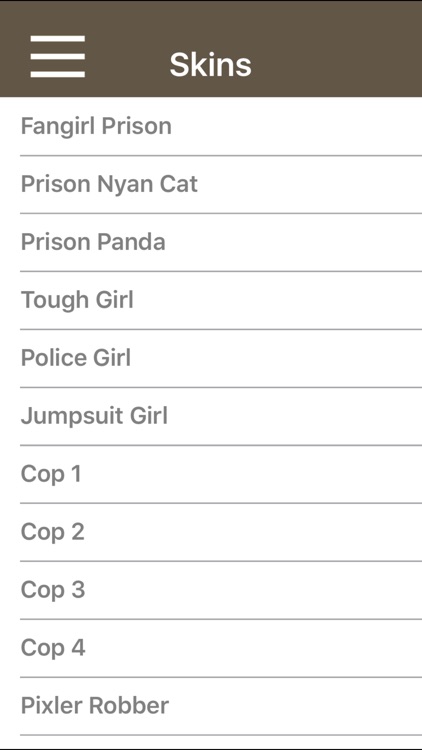This screenshot has width=422, height=750.
Task: Click empty area beside Pixler Robber
Action: 296,706
